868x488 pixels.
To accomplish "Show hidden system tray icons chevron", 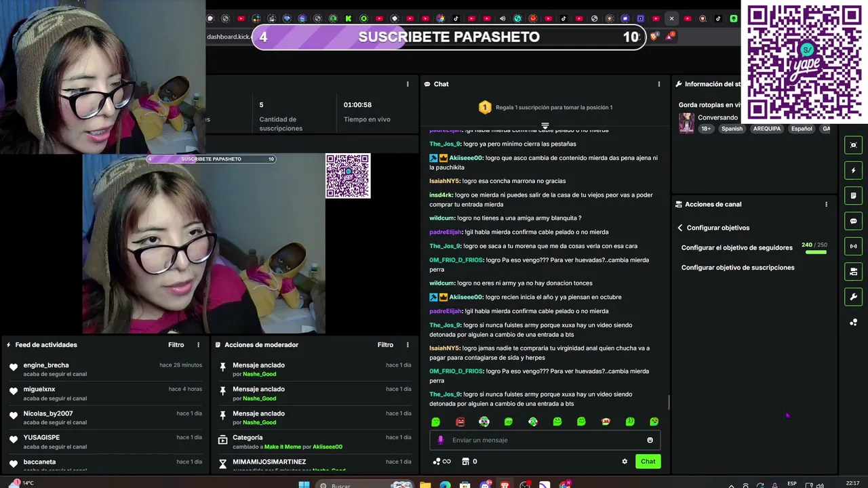I will 731,485.
